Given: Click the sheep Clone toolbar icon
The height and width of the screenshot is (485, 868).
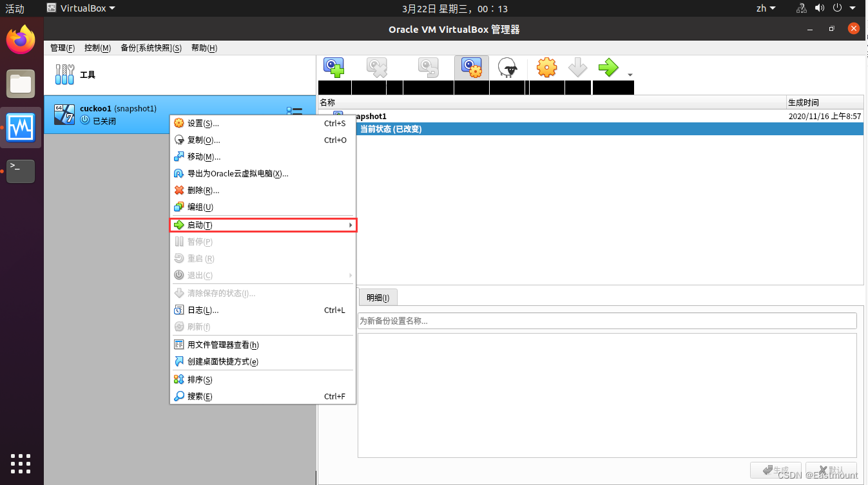Looking at the screenshot, I should (x=508, y=68).
